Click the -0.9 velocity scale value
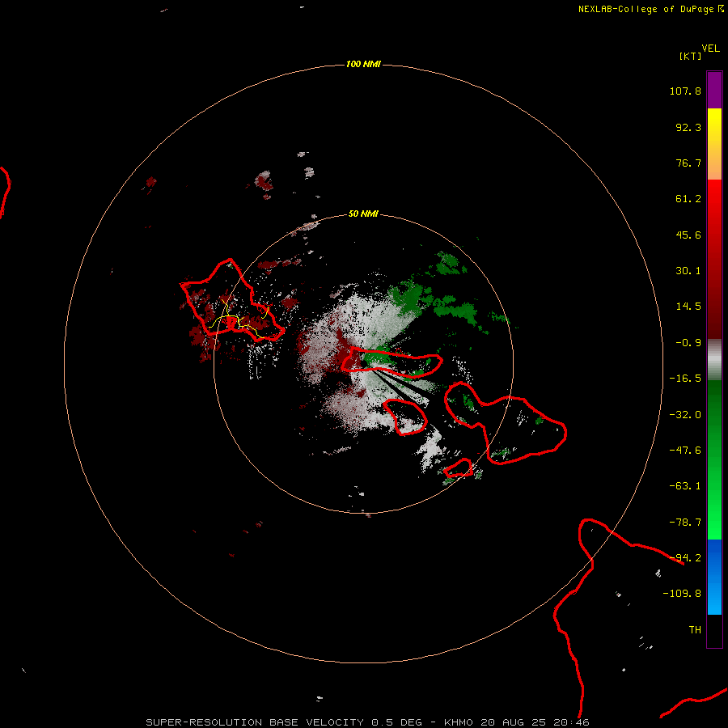 tap(688, 343)
